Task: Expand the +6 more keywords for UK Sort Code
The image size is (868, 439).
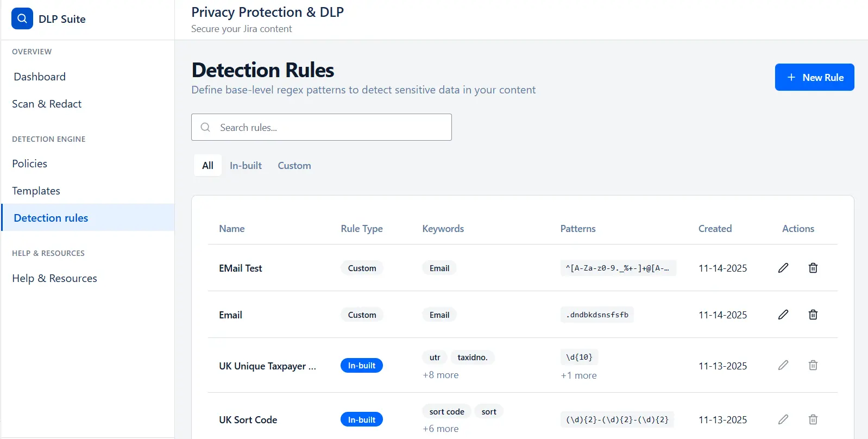Action: pyautogui.click(x=440, y=428)
